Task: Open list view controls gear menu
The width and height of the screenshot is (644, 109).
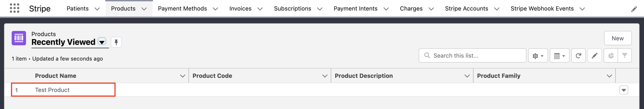Action: click(538, 55)
